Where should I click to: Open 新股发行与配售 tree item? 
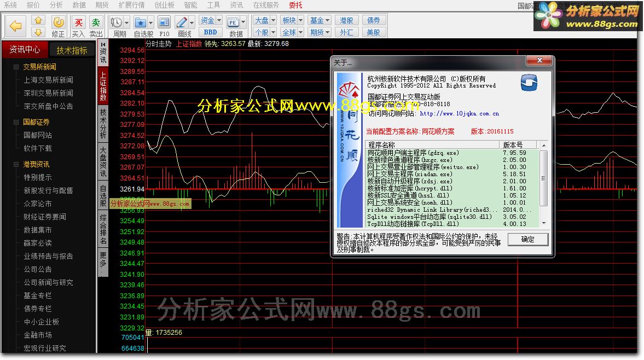(49, 190)
